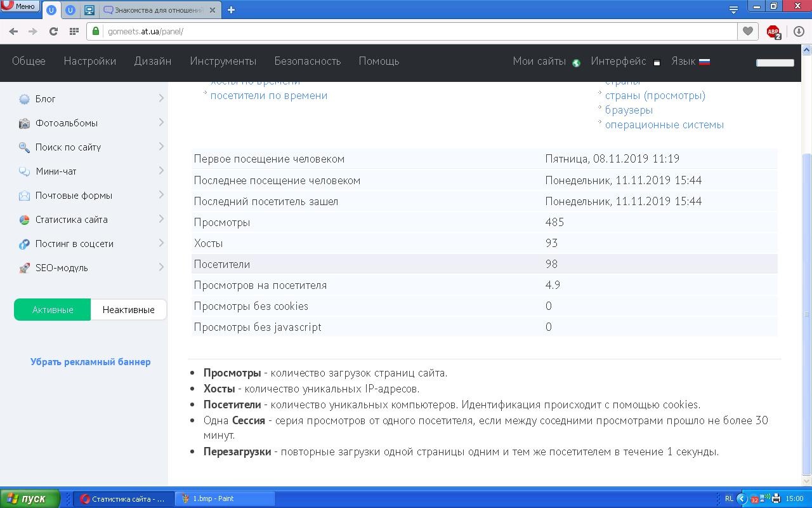The image size is (812, 508).
Task: Open the tab list menu icon
Action: (x=733, y=10)
